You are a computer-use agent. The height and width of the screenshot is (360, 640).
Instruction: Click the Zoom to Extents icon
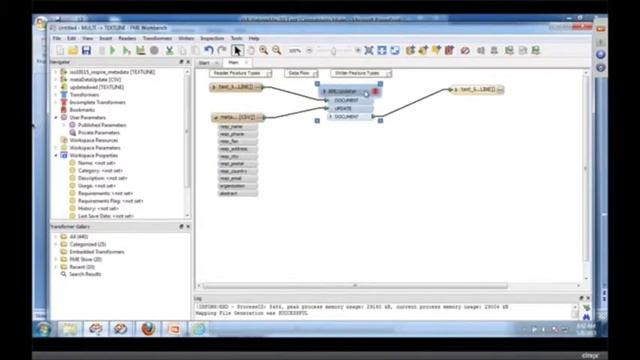(369, 50)
